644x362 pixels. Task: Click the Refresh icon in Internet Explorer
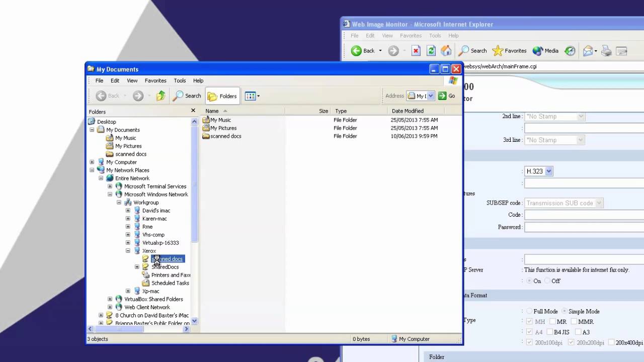click(431, 51)
